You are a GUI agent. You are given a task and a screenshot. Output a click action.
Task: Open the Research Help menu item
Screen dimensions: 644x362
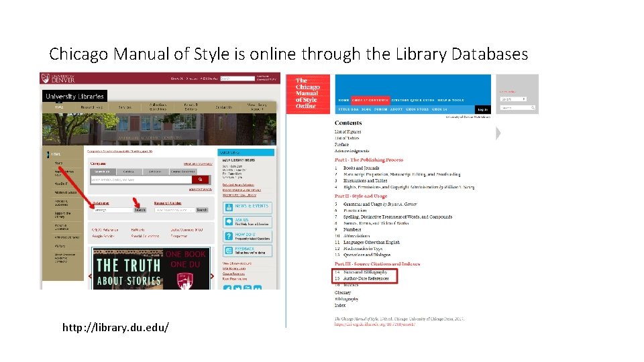(x=92, y=107)
